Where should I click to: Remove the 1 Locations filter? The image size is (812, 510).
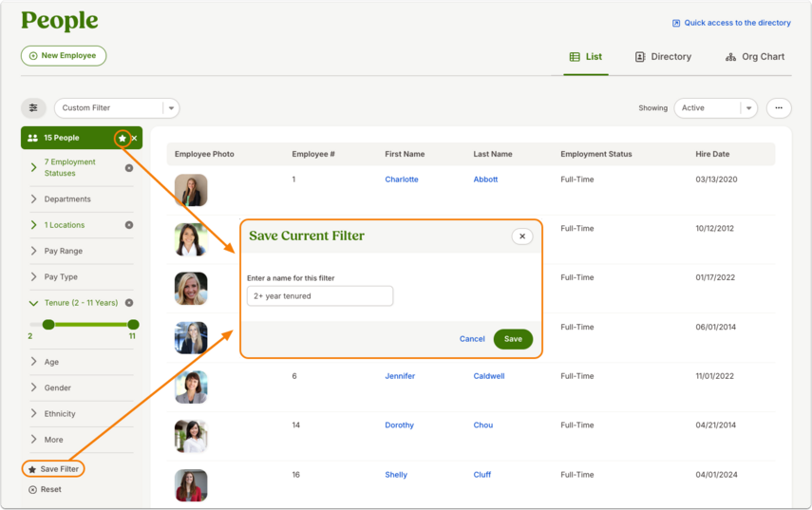[x=129, y=225]
